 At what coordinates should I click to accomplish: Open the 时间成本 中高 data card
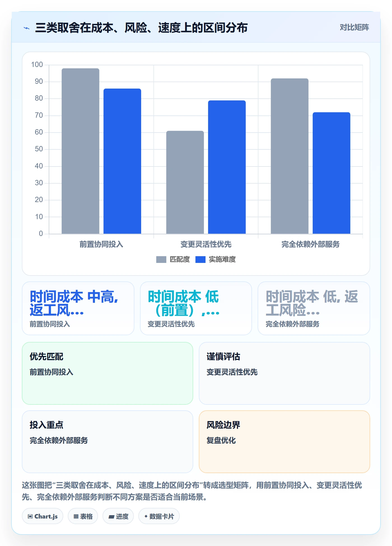pyautogui.click(x=78, y=308)
